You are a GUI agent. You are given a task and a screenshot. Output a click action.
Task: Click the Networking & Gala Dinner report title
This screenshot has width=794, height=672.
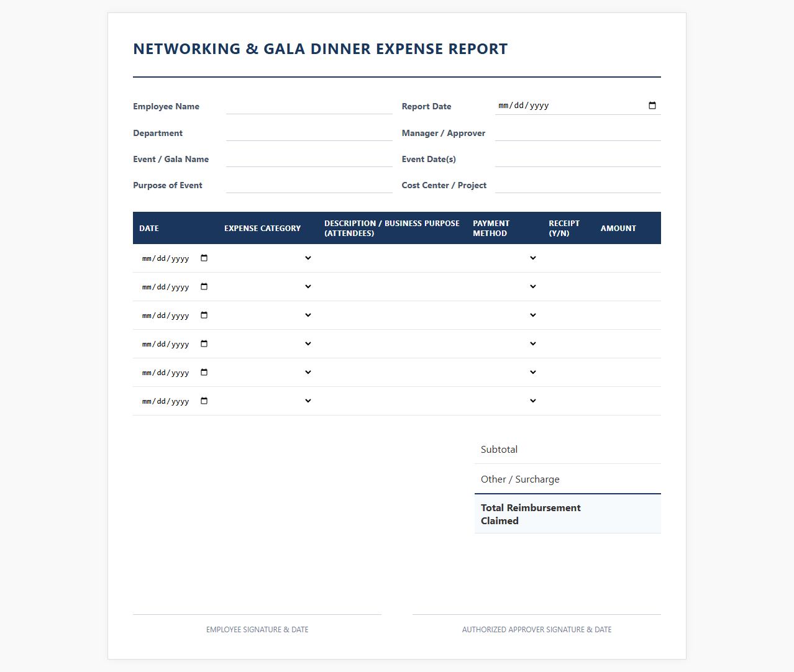(x=321, y=49)
